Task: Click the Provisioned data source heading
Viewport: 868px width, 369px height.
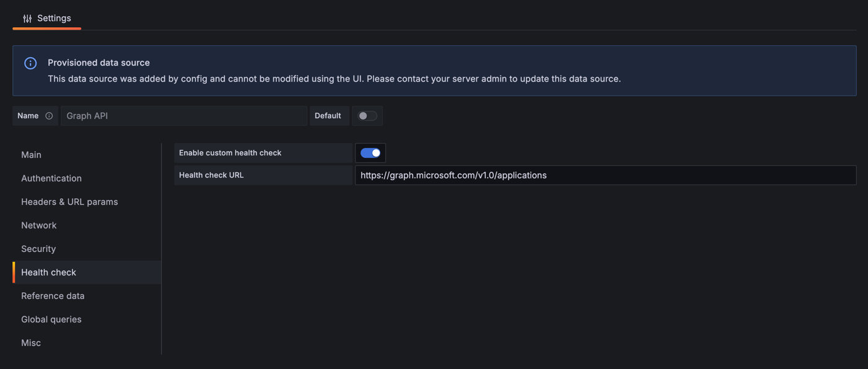Action: pyautogui.click(x=99, y=63)
